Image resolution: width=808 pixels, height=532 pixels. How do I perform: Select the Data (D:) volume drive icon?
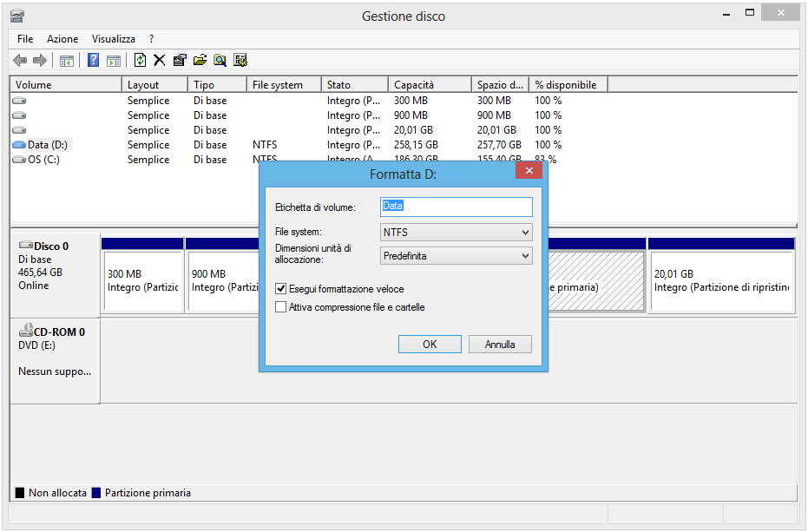[x=19, y=144]
